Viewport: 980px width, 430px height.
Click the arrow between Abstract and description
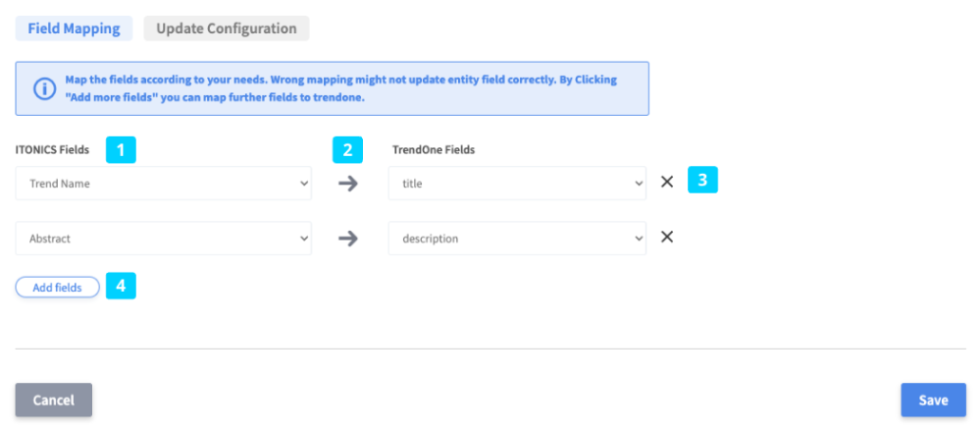pos(348,238)
